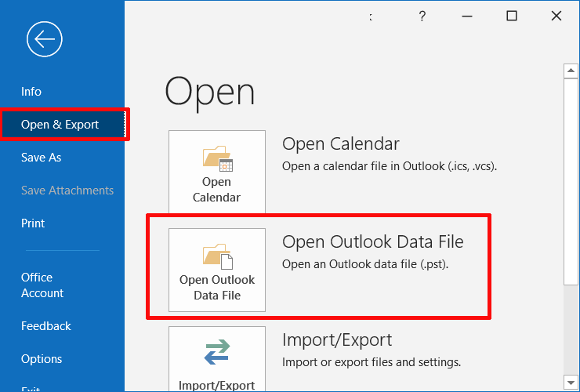Screen dimensions: 580x392
Task: Click the 'Open Calendar' heading text
Action: [x=341, y=143]
